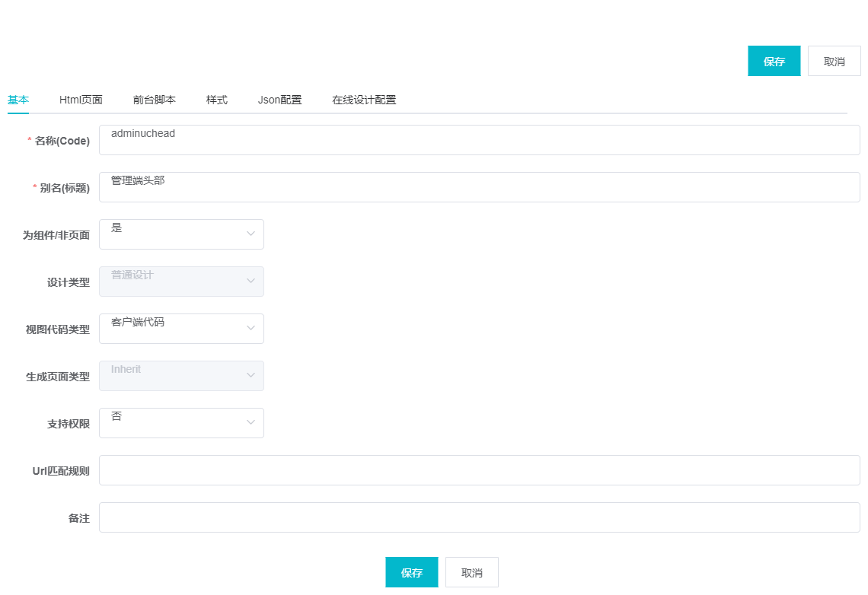868x595 pixels.
Task: Open the 为组件/非页面 dropdown
Action: [x=181, y=234]
